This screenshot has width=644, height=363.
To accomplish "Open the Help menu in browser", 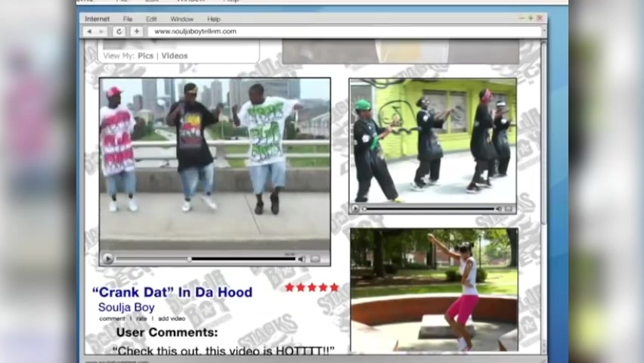I will (x=214, y=19).
